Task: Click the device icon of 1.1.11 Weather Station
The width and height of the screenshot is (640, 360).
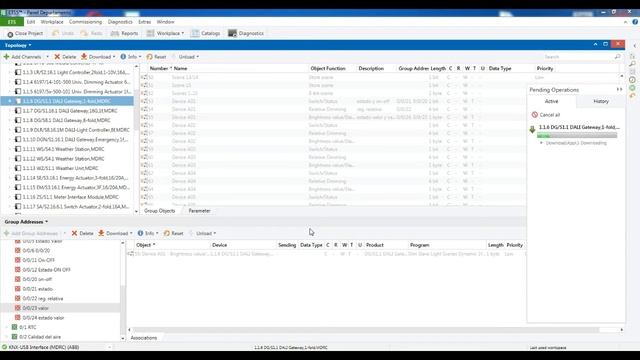Action: click(x=18, y=149)
